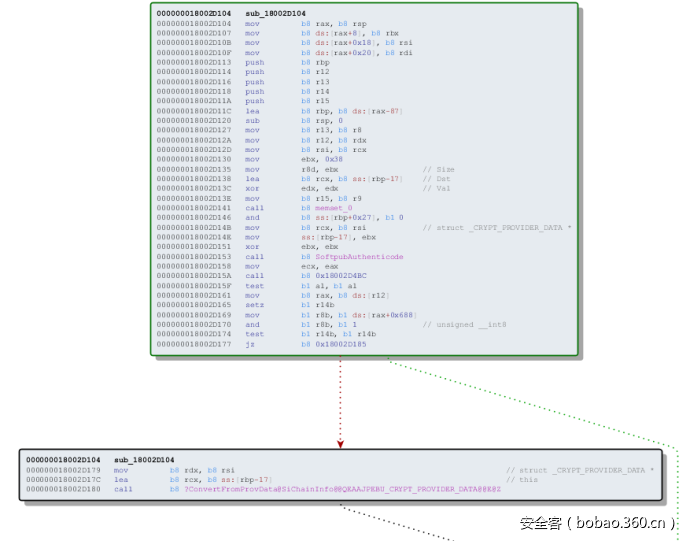The height and width of the screenshot is (541, 690).
Task: Select the '// Size' comment line
Action: 438,169
